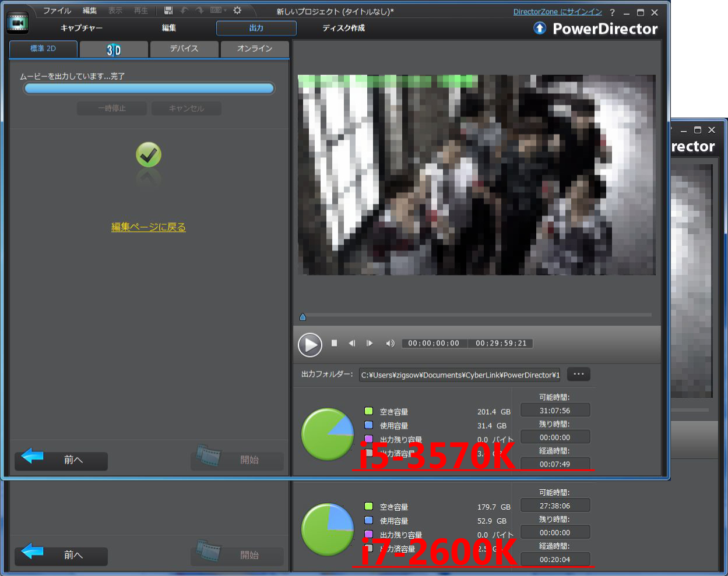Screen dimensions: 728x576
Task: Click the 編集ページに戻る link
Action: tap(149, 227)
